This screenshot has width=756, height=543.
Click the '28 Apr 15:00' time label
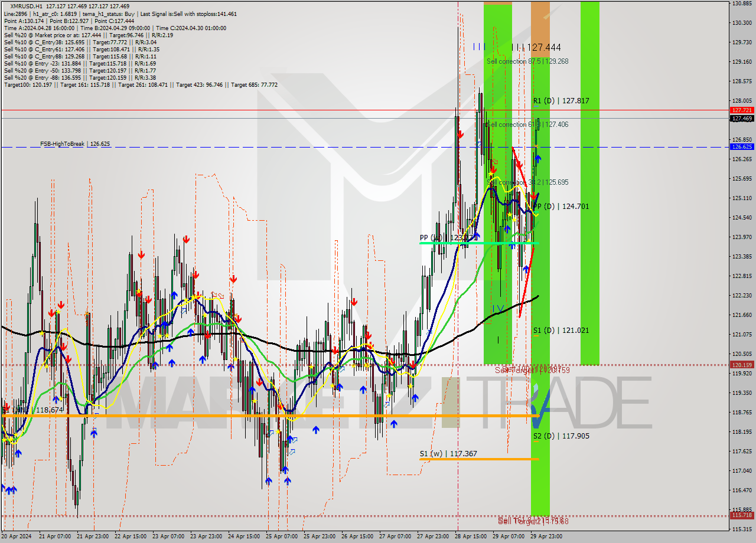coord(471,537)
